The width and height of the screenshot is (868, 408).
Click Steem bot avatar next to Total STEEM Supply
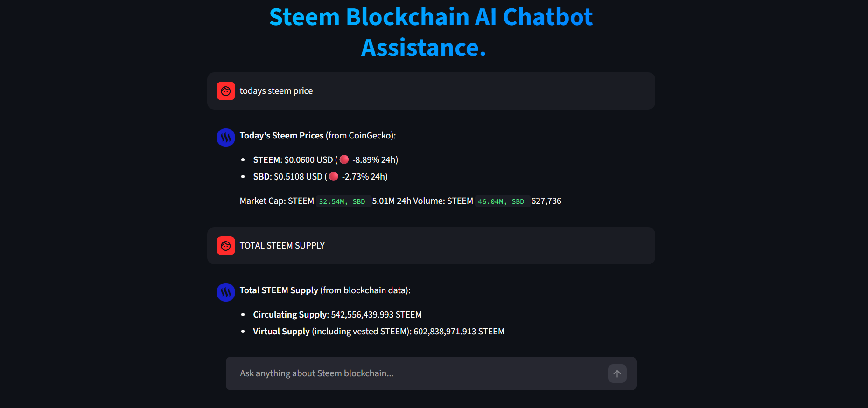click(x=226, y=292)
